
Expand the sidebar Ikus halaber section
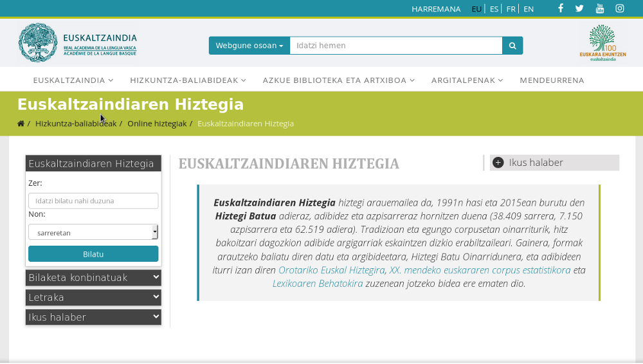[x=93, y=317]
